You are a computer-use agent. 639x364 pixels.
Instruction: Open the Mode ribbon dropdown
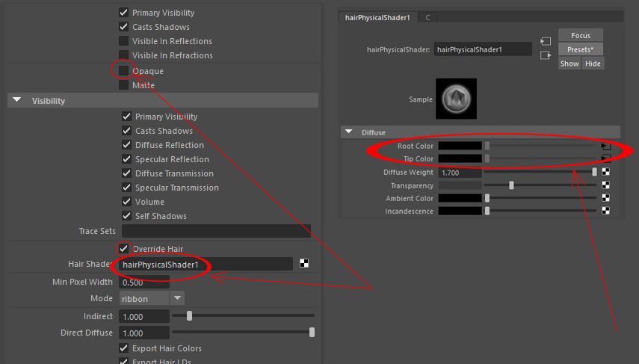pos(177,298)
